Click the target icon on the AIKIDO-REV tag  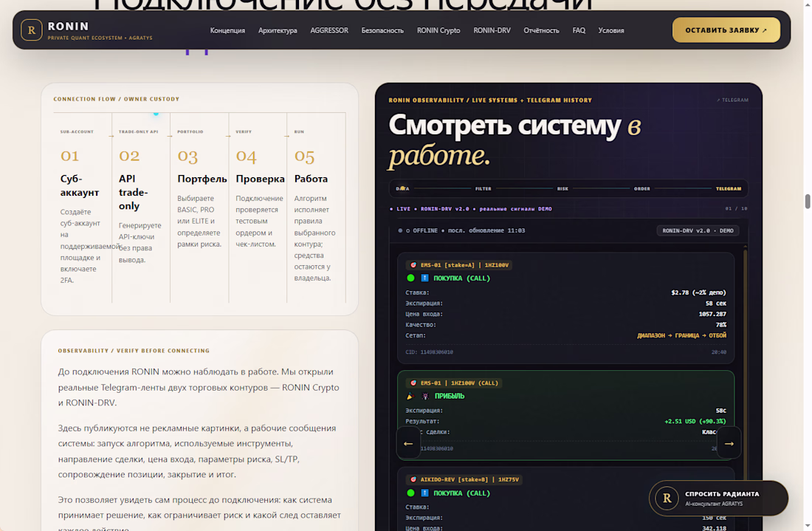413,480
